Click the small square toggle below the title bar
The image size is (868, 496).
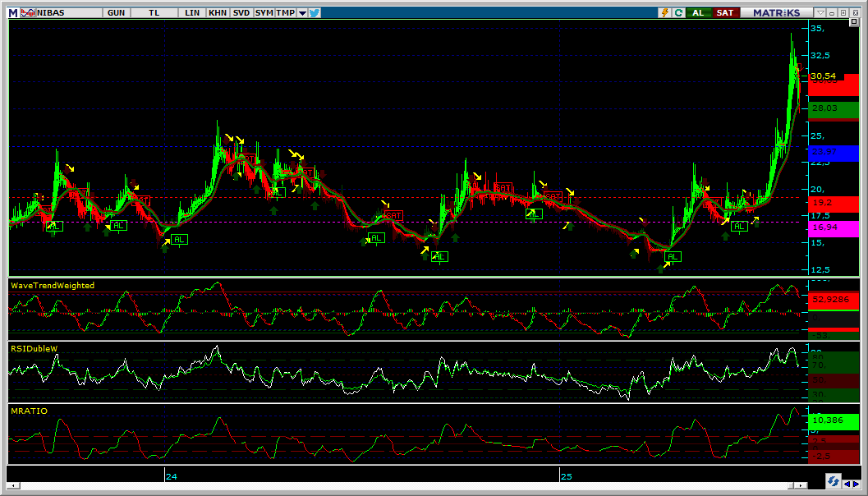pos(854,22)
